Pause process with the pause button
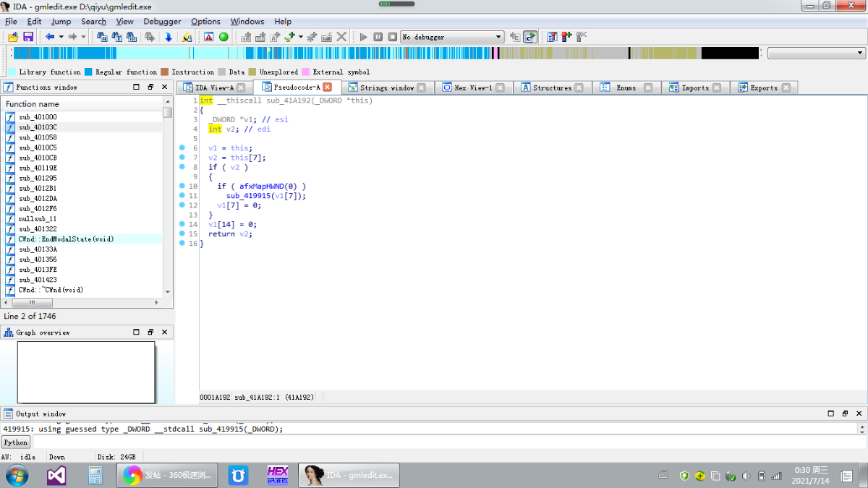868x488 pixels. [x=378, y=37]
